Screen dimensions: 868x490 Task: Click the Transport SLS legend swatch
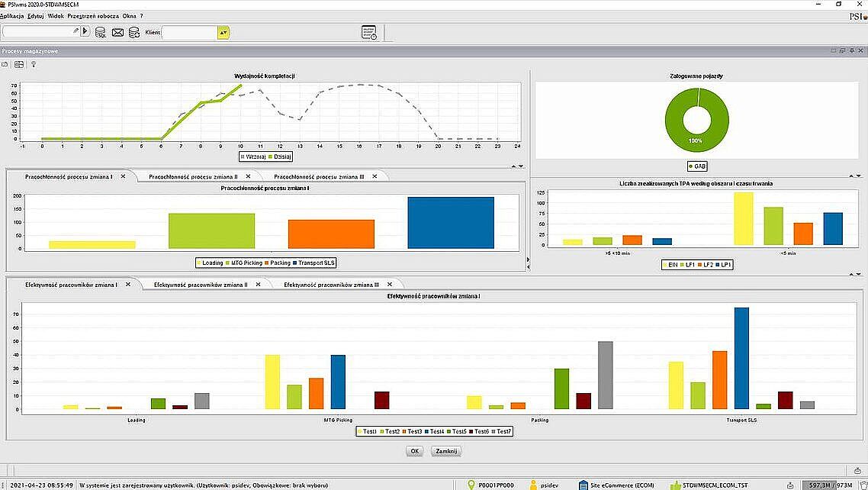point(295,263)
